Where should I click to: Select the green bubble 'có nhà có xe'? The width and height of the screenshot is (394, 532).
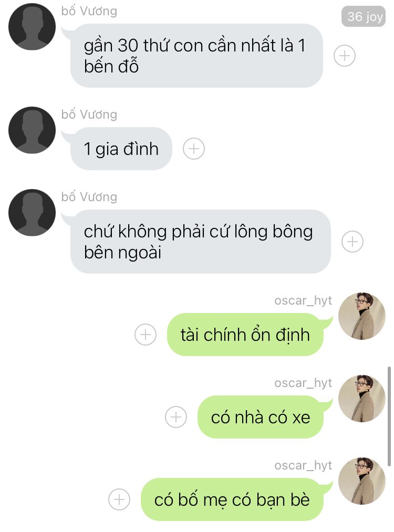pos(260,417)
